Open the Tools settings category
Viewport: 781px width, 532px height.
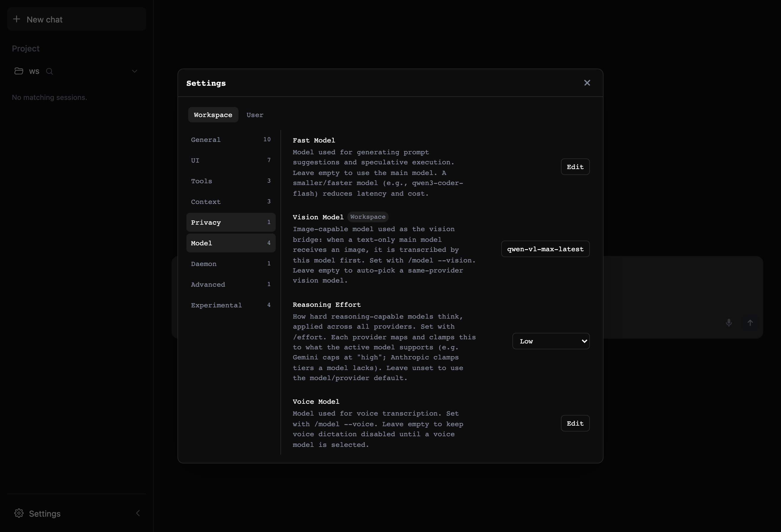(x=231, y=181)
